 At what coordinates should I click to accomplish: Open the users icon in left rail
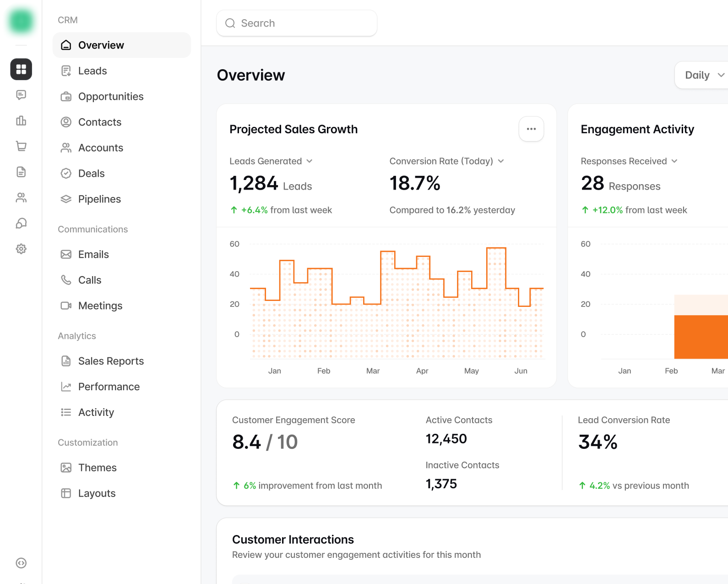(21, 197)
